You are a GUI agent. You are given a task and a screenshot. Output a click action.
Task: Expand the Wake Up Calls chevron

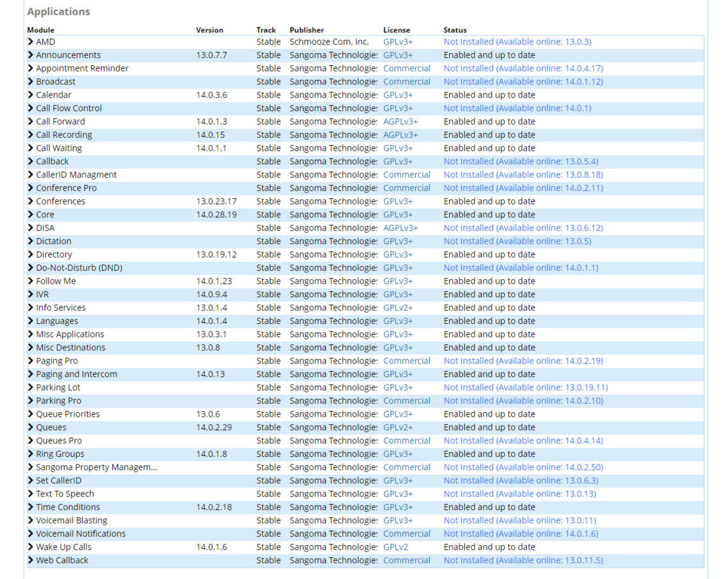31,547
